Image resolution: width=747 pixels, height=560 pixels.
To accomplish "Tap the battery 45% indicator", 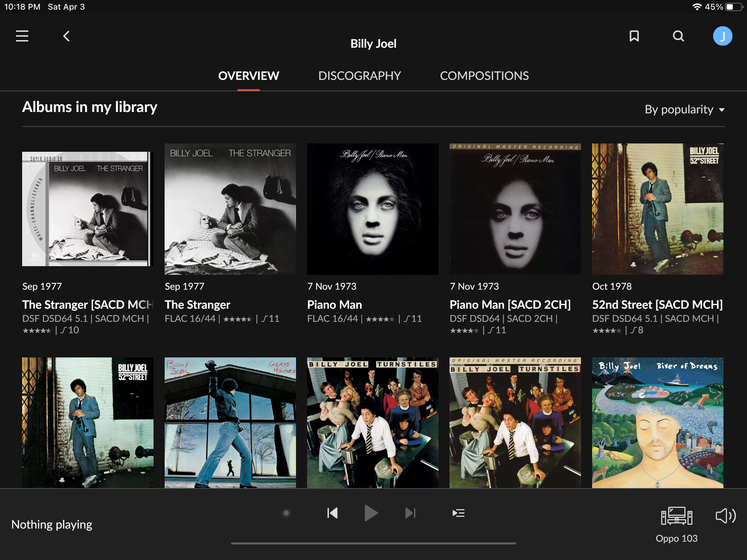I will [x=724, y=7].
